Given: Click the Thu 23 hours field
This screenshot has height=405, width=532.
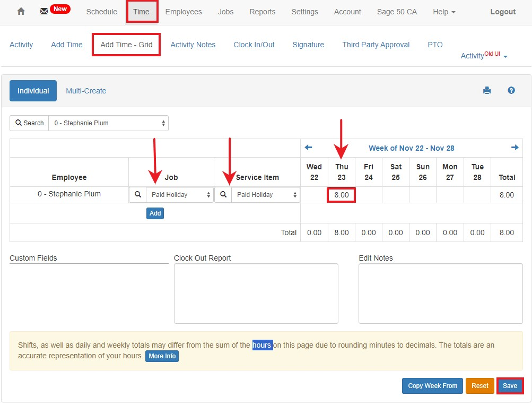Looking at the screenshot, I should point(342,195).
